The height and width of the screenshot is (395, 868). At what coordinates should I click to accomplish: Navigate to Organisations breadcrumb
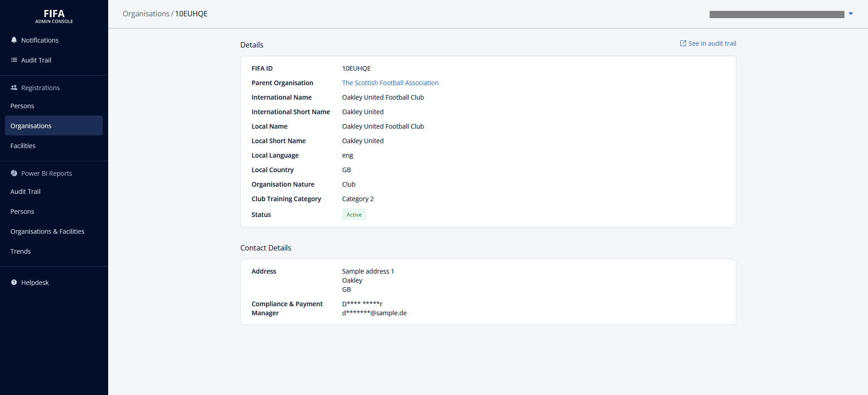tap(146, 14)
